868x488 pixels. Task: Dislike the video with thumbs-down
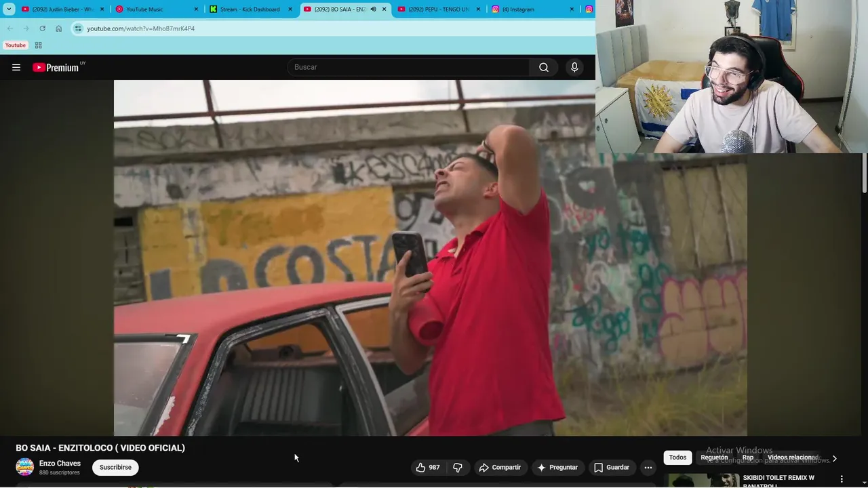[x=458, y=467]
